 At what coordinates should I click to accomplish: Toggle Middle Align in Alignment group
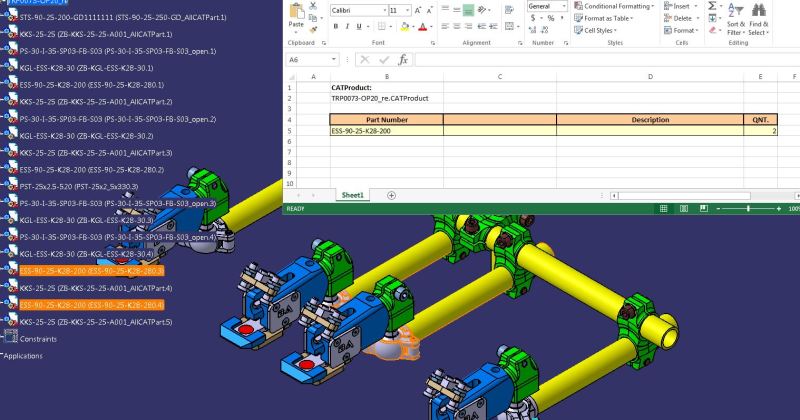click(x=457, y=10)
